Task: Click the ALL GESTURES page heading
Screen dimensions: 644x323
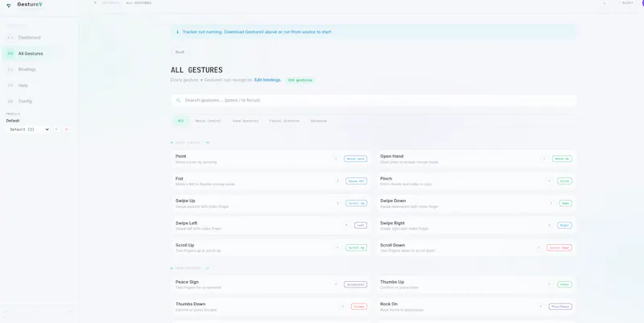Action: 196,70
